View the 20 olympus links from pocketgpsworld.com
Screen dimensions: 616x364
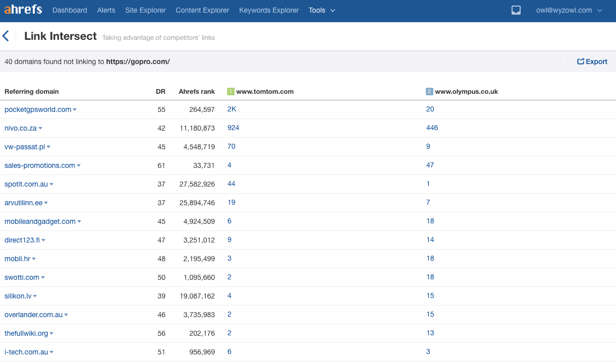(x=430, y=109)
